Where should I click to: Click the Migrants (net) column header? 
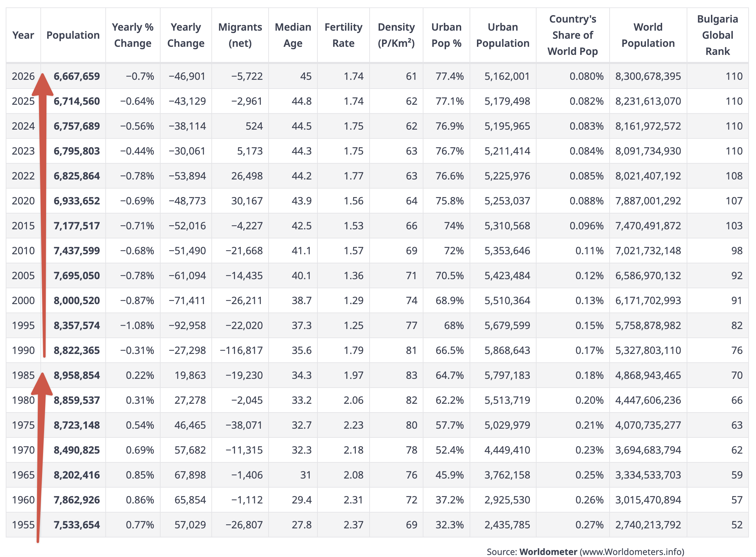(x=240, y=35)
